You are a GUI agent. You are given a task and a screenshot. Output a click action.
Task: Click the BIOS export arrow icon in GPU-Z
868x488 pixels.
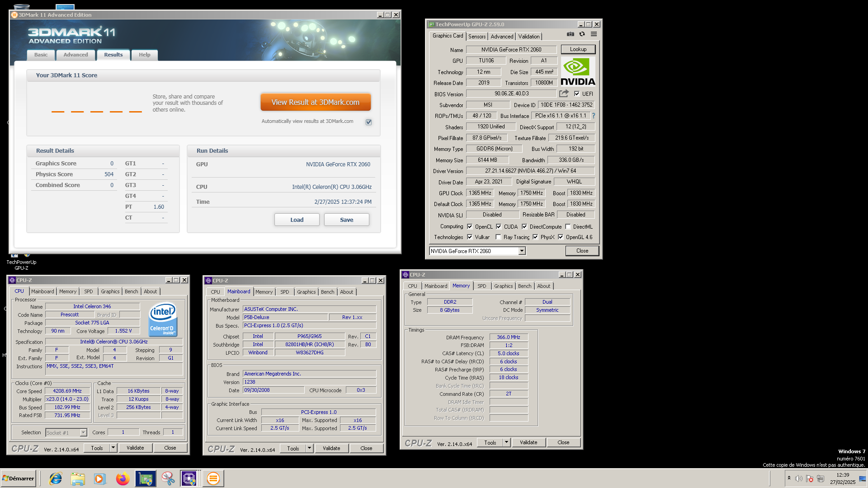pyautogui.click(x=564, y=94)
